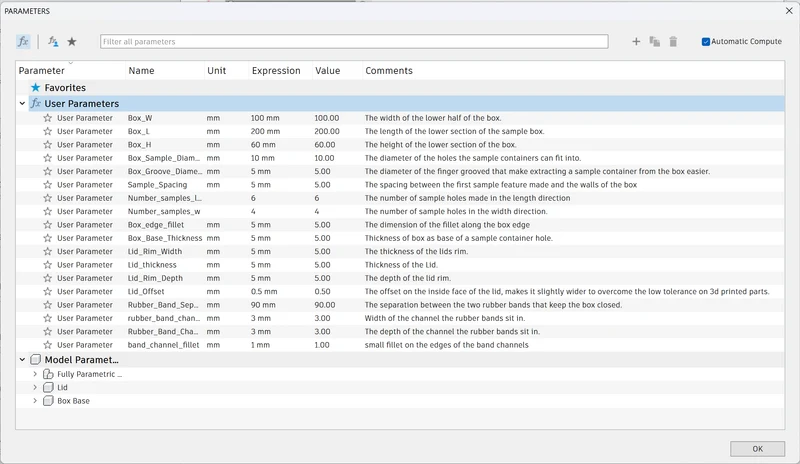Click the Expression column header
Viewport: 800px width, 464px height.
(x=276, y=71)
